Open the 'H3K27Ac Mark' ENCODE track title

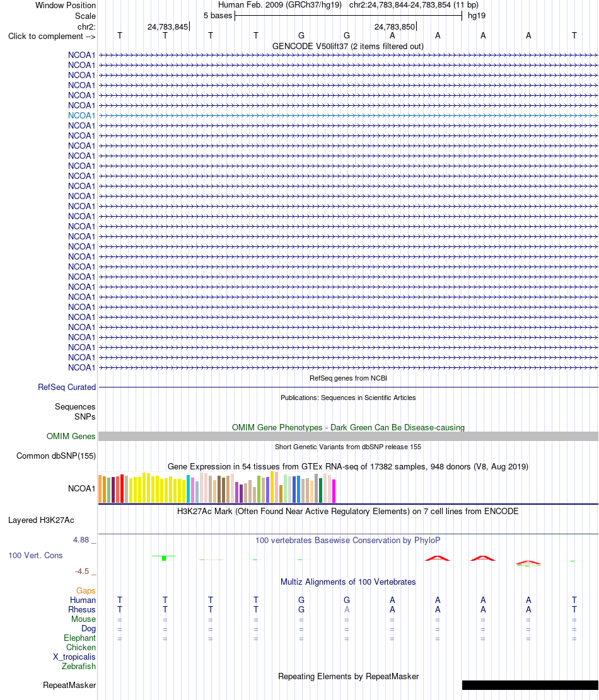[348, 511]
